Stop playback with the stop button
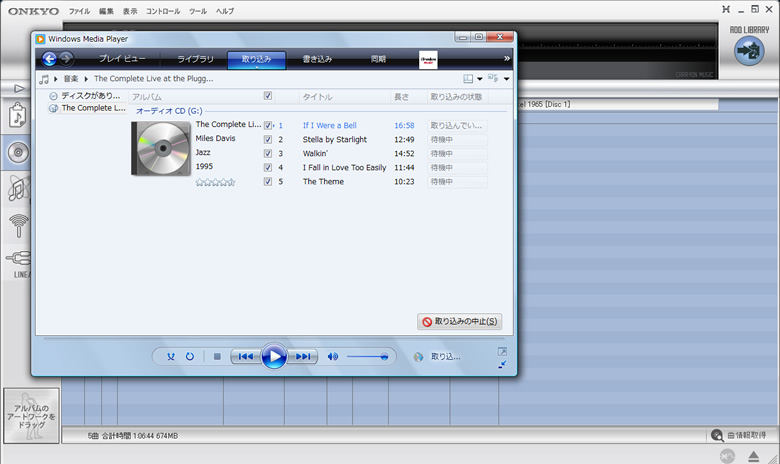The height and width of the screenshot is (464, 780). pos(217,357)
